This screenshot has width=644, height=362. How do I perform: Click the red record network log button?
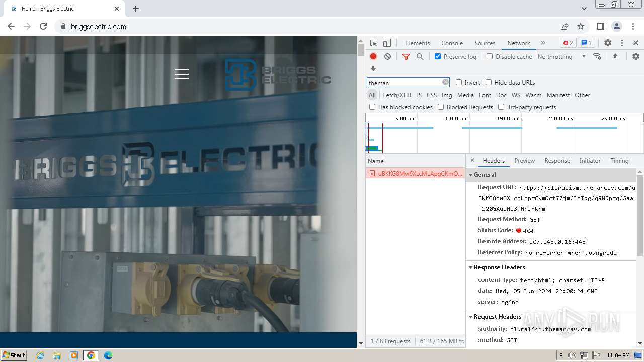(373, 57)
